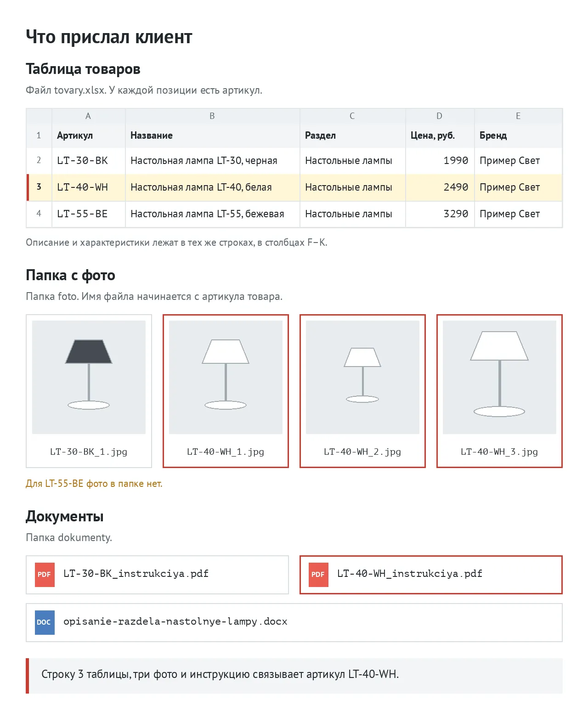
Task: Select the article cell LT-55-BE in the table
Action: click(x=89, y=214)
